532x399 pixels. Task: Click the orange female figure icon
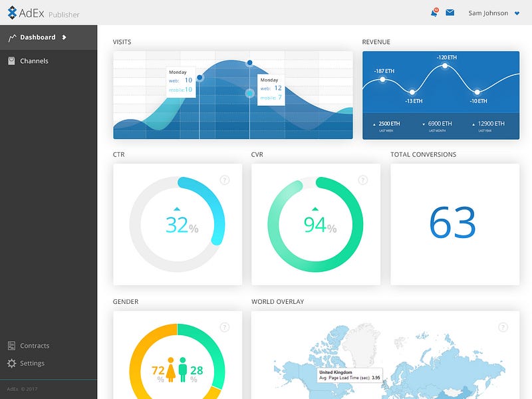pos(171,370)
